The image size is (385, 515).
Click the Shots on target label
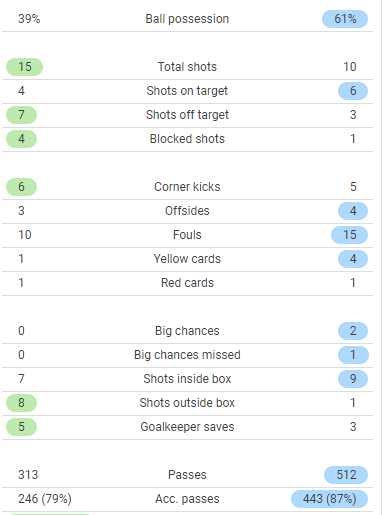point(187,91)
